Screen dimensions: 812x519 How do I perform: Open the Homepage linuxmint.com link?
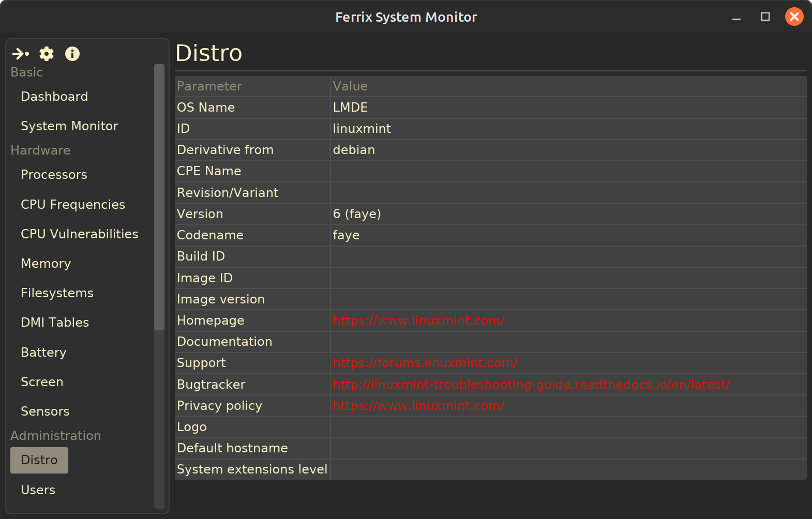tap(418, 320)
